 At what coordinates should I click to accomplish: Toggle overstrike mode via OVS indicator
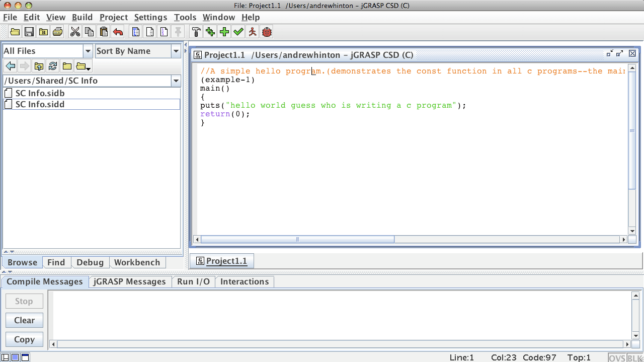pyautogui.click(x=616, y=357)
